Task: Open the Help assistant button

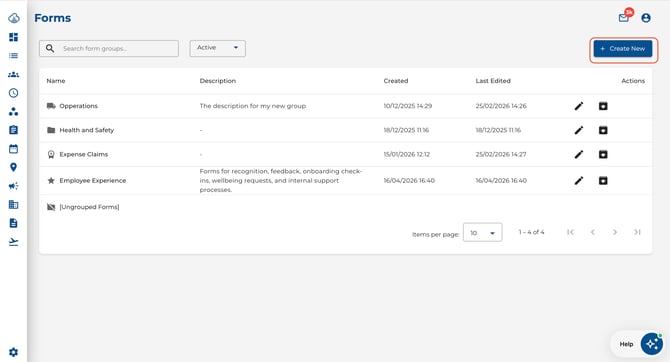Action: [x=640, y=344]
